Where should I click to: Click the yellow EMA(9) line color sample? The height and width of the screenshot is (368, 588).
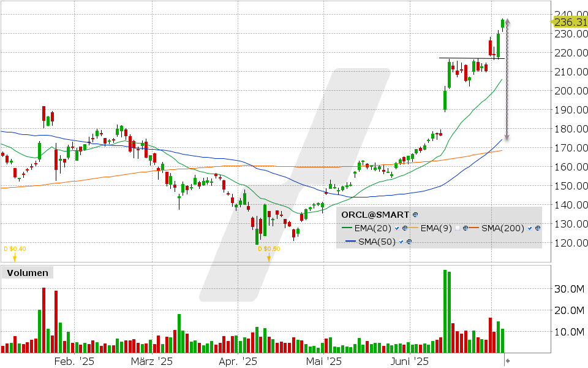click(x=413, y=228)
